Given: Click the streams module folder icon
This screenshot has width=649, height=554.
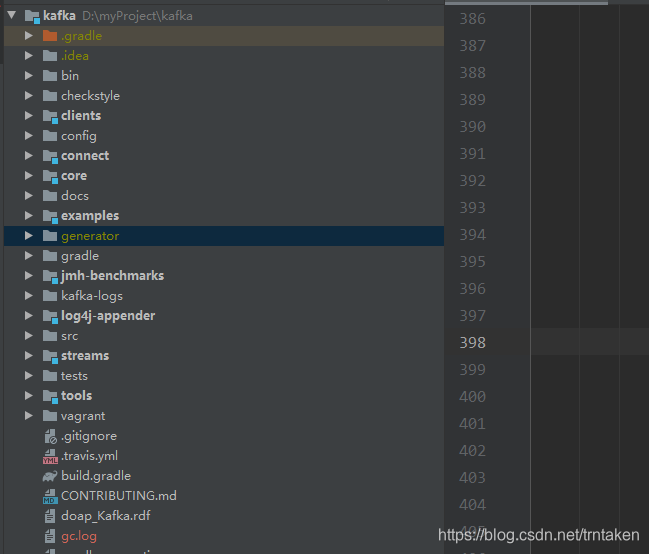Looking at the screenshot, I should click(x=50, y=356).
